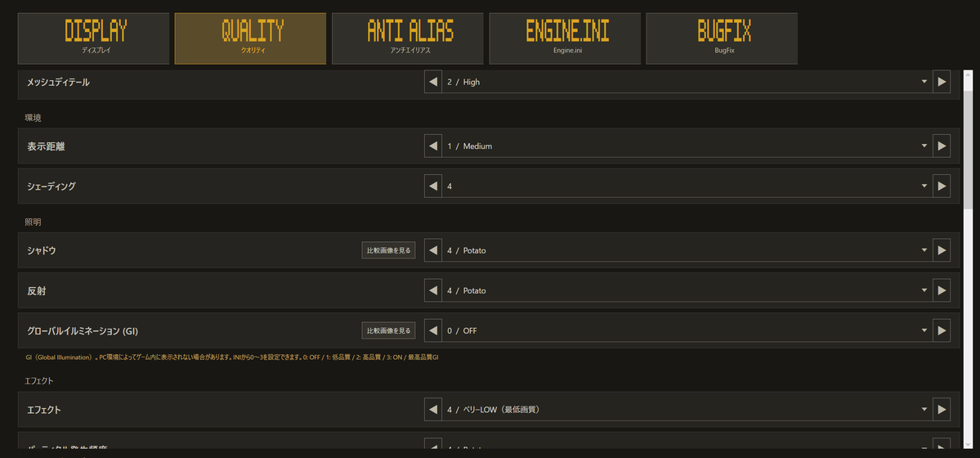Open the ENGINE.INI tab
Viewport: 980px width, 458px height.
coord(565,38)
